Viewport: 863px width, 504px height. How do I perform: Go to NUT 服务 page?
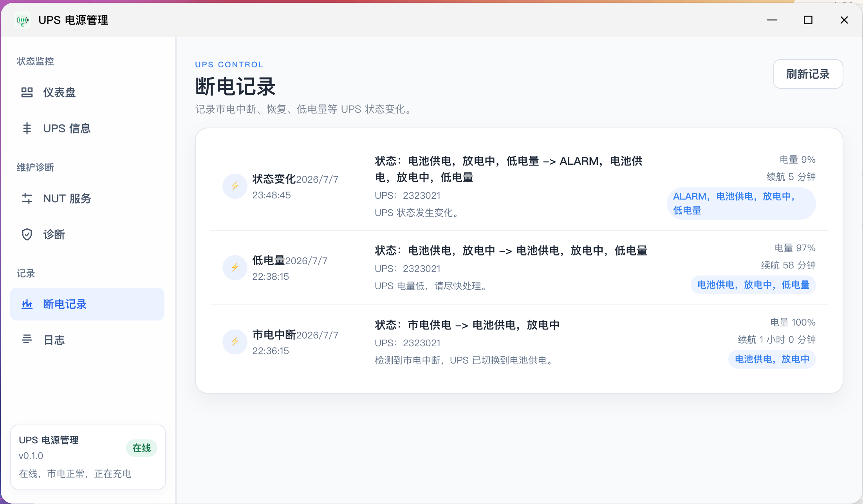click(87, 198)
